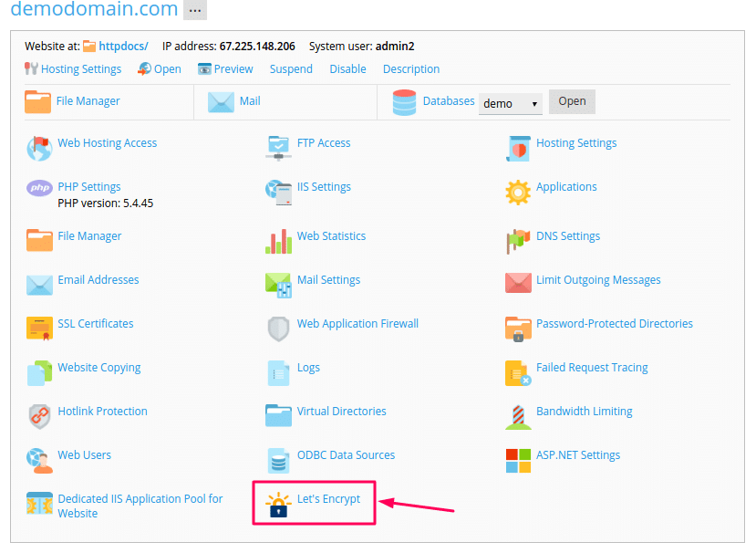
Task: Click the shield icon beside Hosting Settings in the grid
Action: pos(518,148)
